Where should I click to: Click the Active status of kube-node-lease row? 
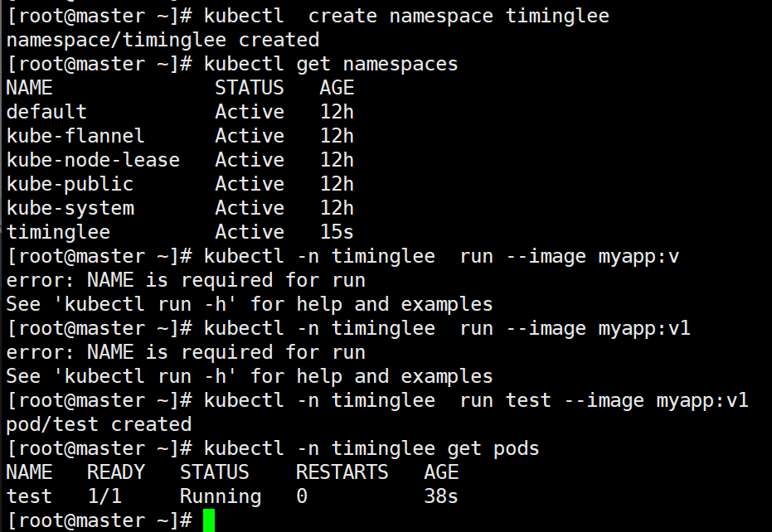250,160
